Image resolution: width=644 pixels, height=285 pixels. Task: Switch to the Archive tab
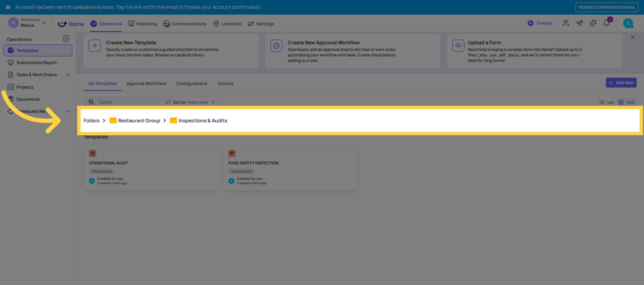pyautogui.click(x=226, y=84)
